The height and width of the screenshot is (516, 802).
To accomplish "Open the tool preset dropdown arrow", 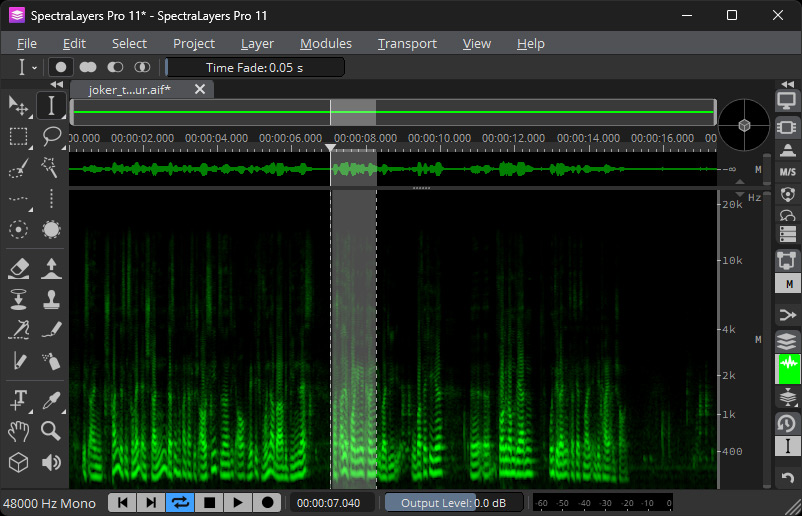I will coord(35,67).
